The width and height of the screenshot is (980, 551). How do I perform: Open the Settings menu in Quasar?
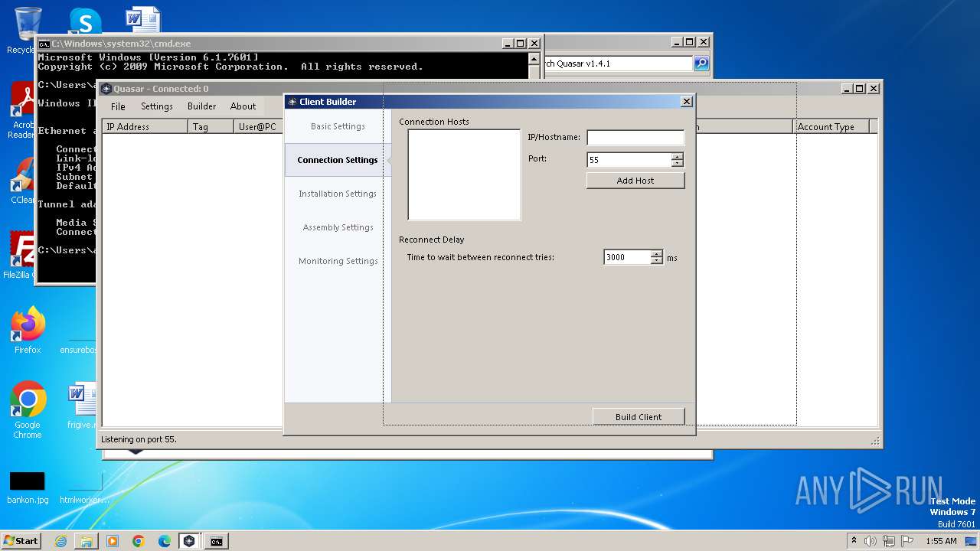(157, 106)
